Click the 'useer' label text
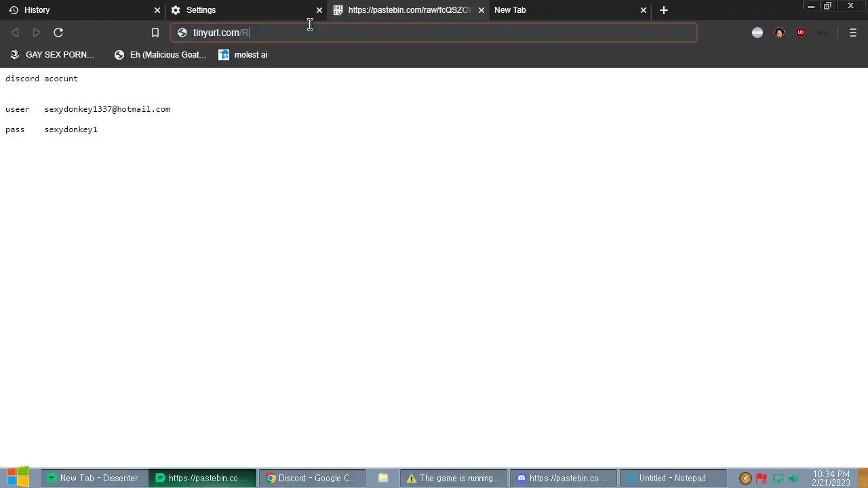This screenshot has height=488, width=868. tap(18, 109)
